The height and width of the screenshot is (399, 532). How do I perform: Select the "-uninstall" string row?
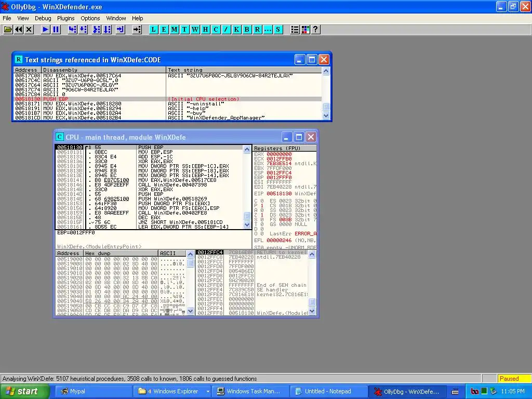click(168, 104)
